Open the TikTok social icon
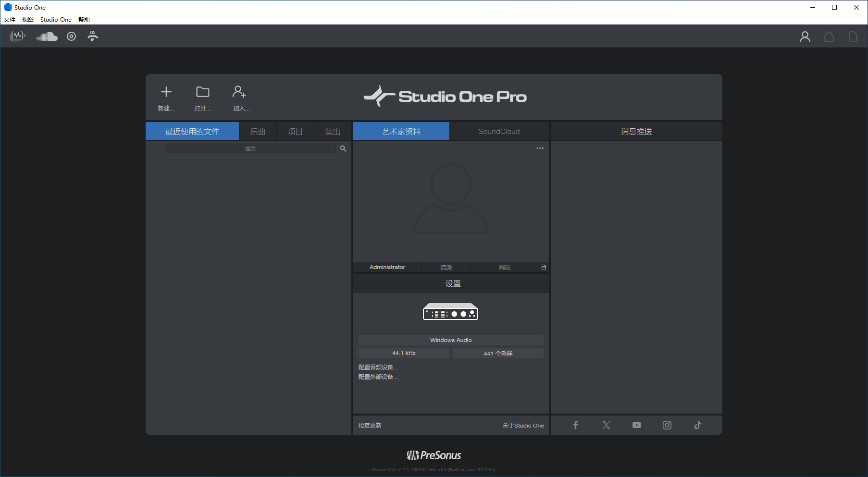868x477 pixels. coord(697,425)
